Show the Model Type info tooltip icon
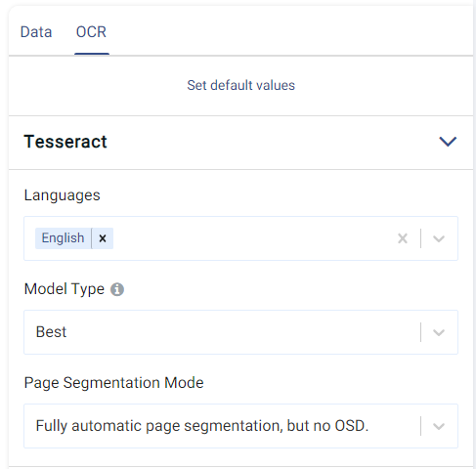The width and height of the screenshot is (476, 469). point(117,289)
